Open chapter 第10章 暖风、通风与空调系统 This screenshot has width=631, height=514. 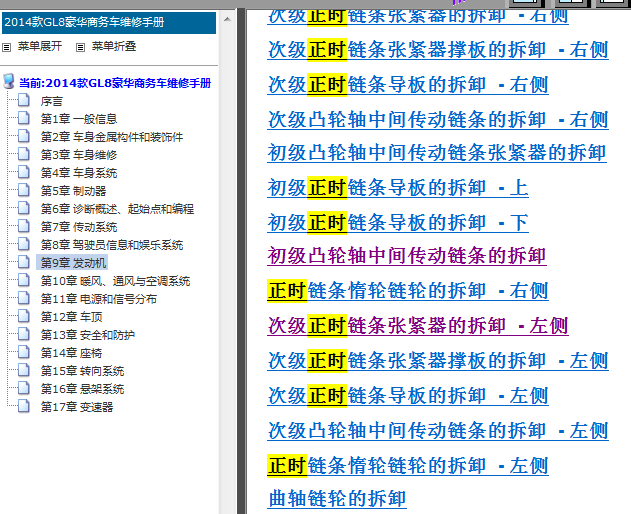tap(115, 281)
